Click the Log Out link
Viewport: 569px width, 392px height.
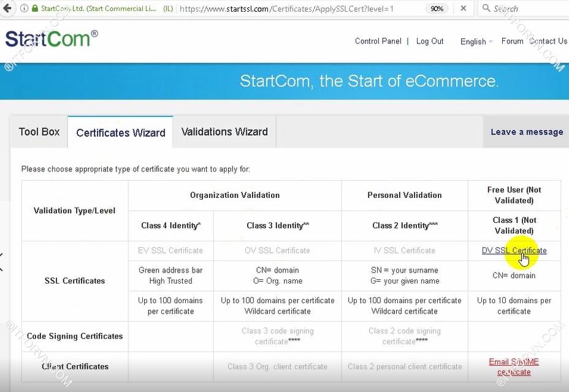click(430, 41)
